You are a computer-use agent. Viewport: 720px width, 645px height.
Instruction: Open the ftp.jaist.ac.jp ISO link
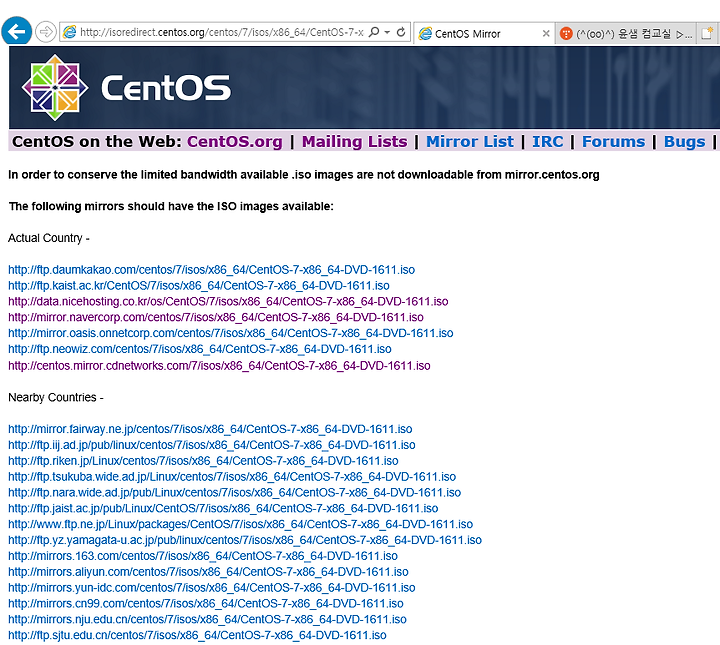coord(223,508)
